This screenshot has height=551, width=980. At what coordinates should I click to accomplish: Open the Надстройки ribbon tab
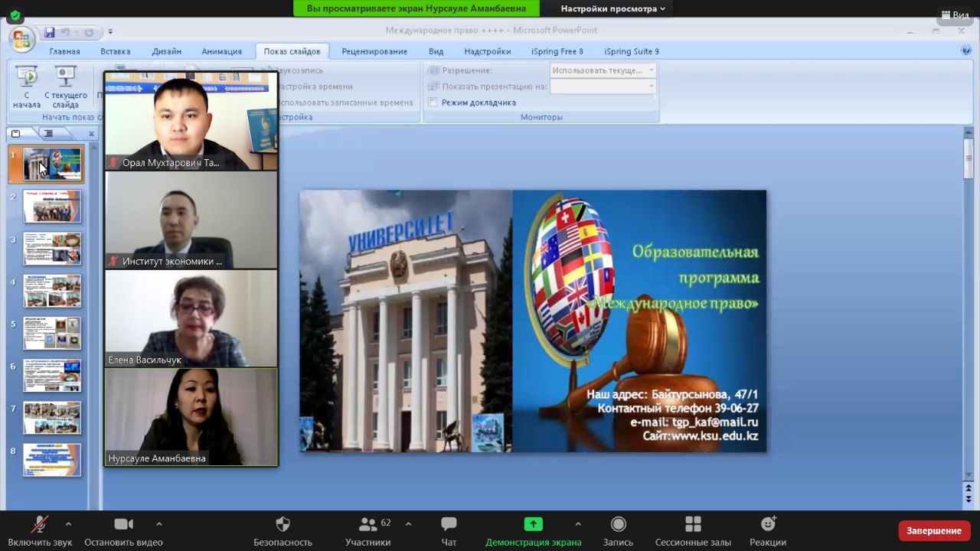(487, 51)
